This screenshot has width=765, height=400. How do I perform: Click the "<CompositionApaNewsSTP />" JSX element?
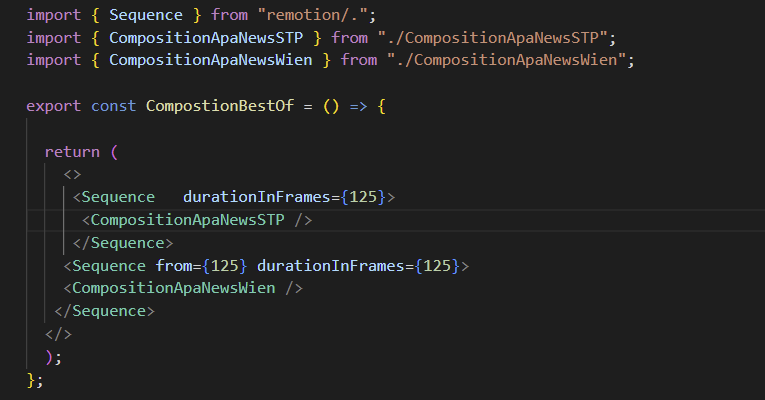pos(197,220)
